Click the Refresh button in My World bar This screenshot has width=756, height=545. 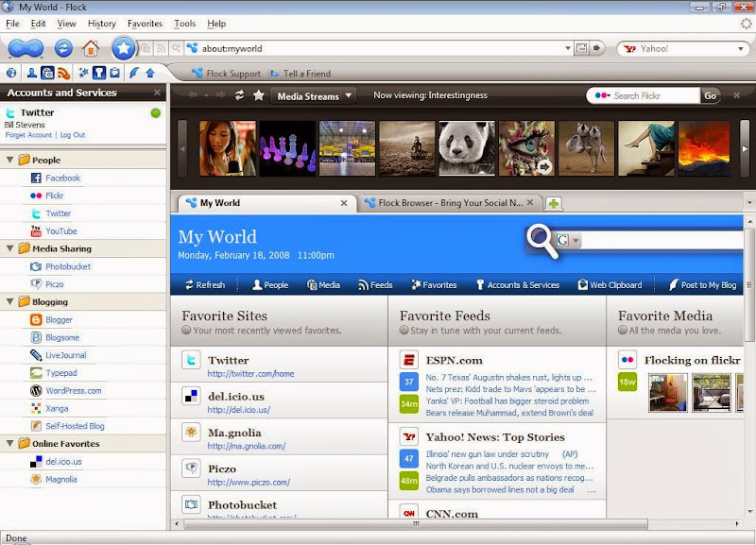pos(205,285)
